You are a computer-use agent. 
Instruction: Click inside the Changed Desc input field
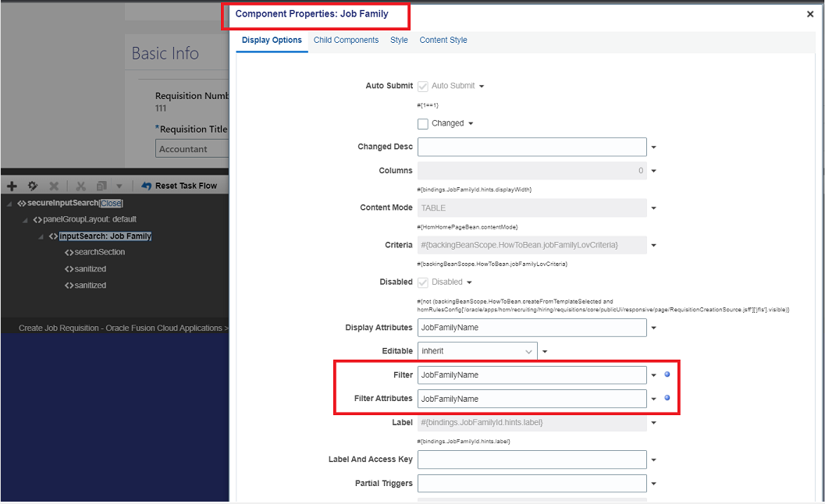[532, 147]
